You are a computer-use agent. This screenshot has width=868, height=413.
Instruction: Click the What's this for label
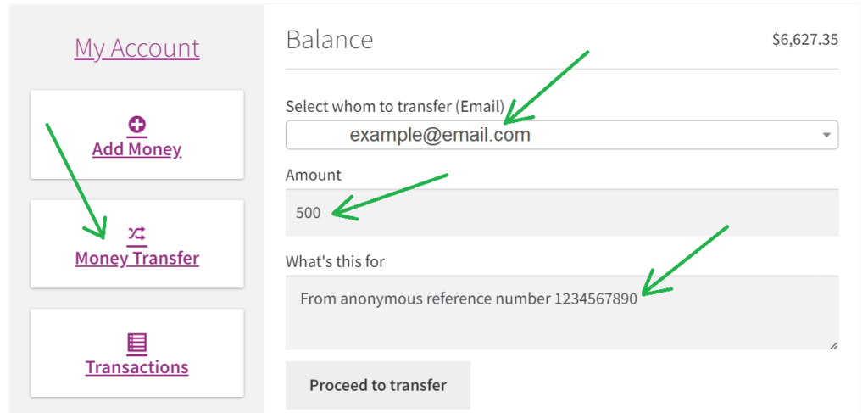(335, 260)
